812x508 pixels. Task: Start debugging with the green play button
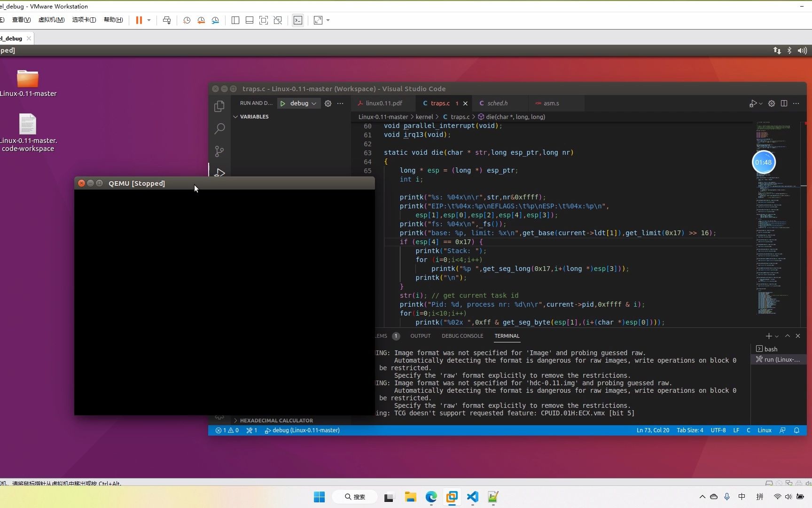point(282,103)
